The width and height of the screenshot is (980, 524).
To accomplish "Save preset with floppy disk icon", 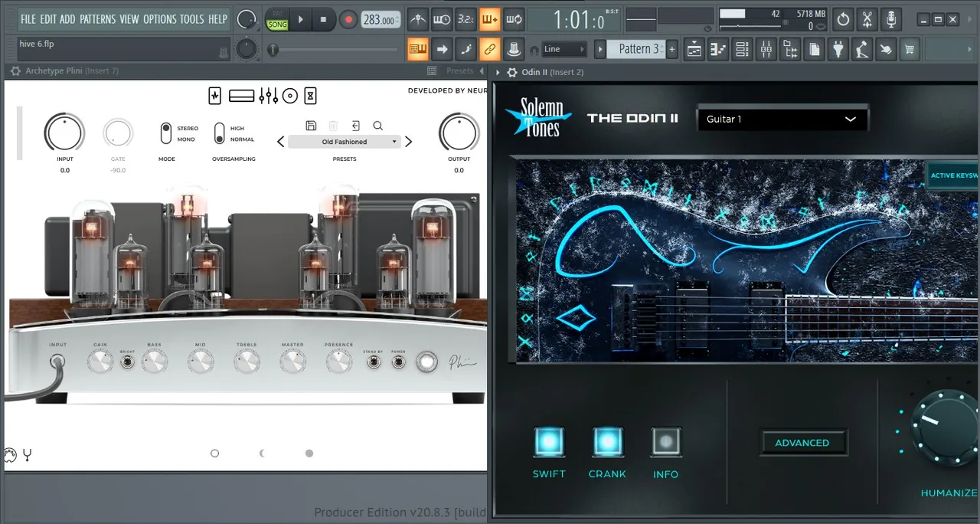I will tap(310, 126).
